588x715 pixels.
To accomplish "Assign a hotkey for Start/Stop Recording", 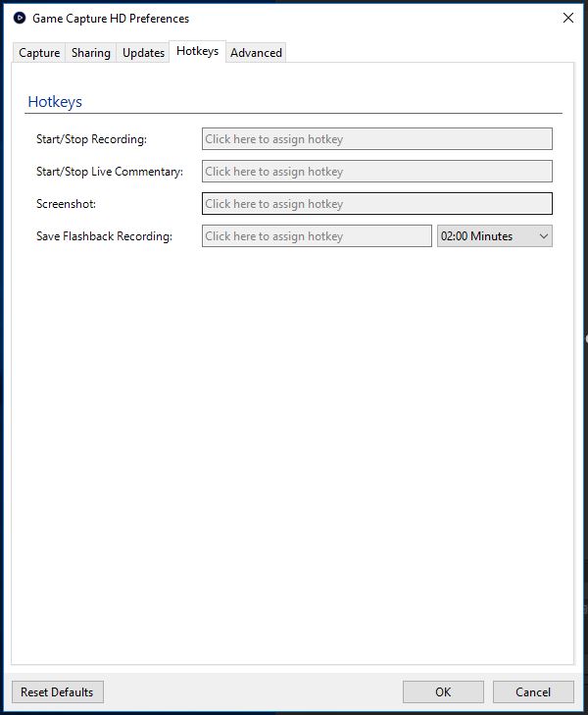I will point(376,139).
